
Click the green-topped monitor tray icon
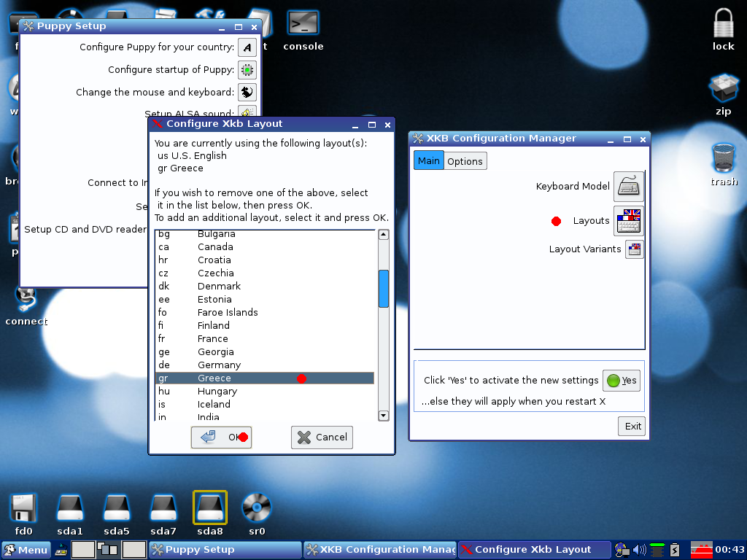pyautogui.click(x=657, y=550)
